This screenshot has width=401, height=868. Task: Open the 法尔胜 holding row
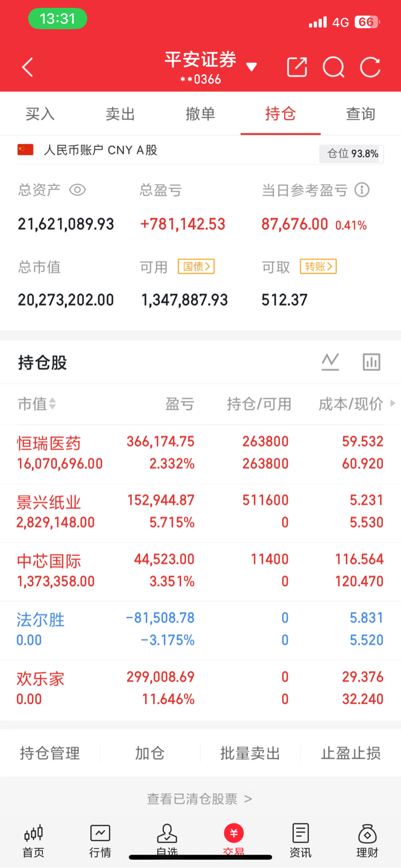pyautogui.click(x=200, y=630)
